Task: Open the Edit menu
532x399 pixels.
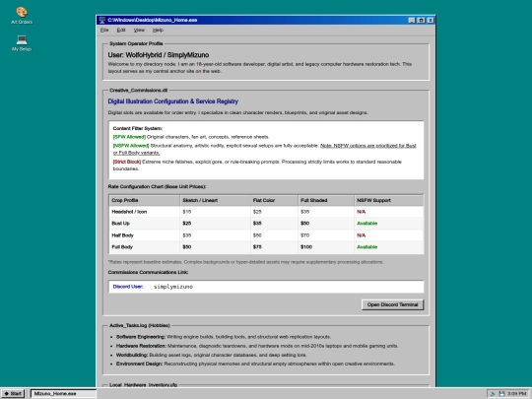Action: (121, 31)
